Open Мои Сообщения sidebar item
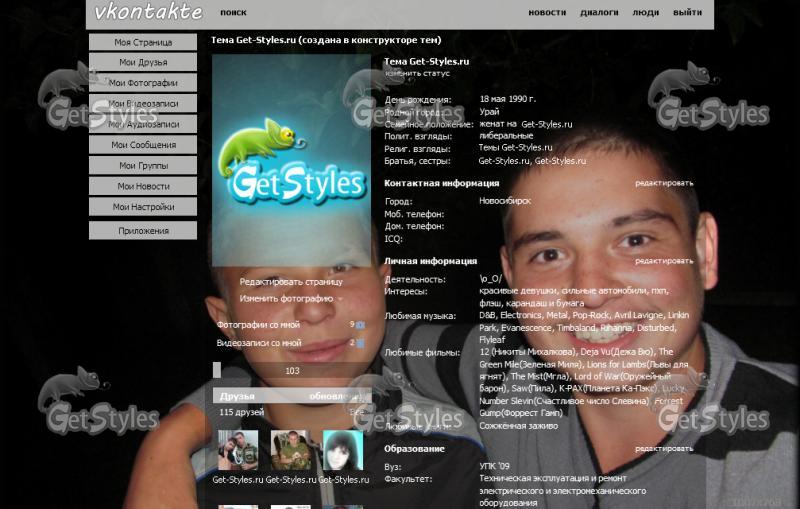The width and height of the screenshot is (800, 509). (x=143, y=145)
